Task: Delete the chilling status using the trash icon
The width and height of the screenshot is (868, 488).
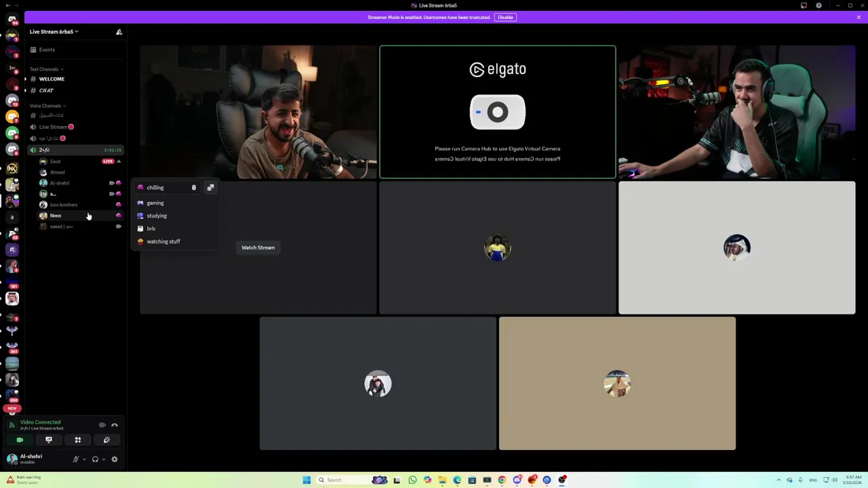Action: pos(194,188)
